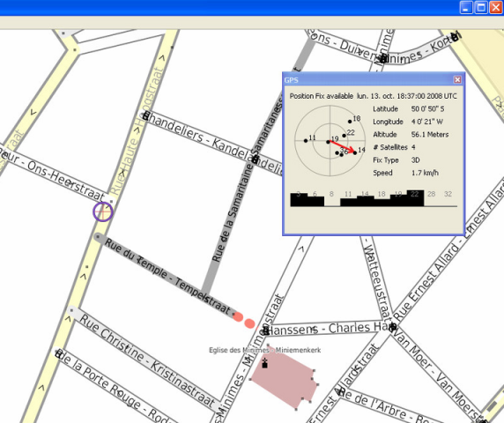Select the 'Rue Haute - Hoogstraat' yellow road label
504x423 pixels.
[137, 130]
